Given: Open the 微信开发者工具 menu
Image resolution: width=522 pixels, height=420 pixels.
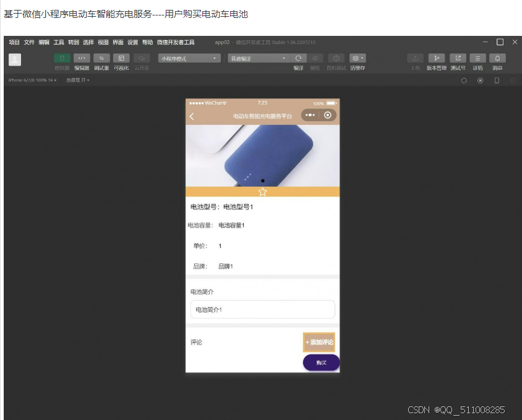Looking at the screenshot, I should 174,42.
